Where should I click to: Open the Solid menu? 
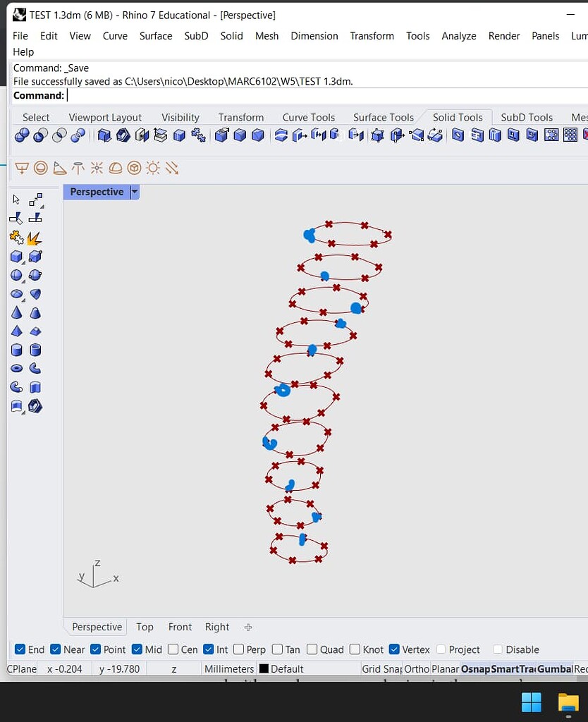pyautogui.click(x=231, y=36)
